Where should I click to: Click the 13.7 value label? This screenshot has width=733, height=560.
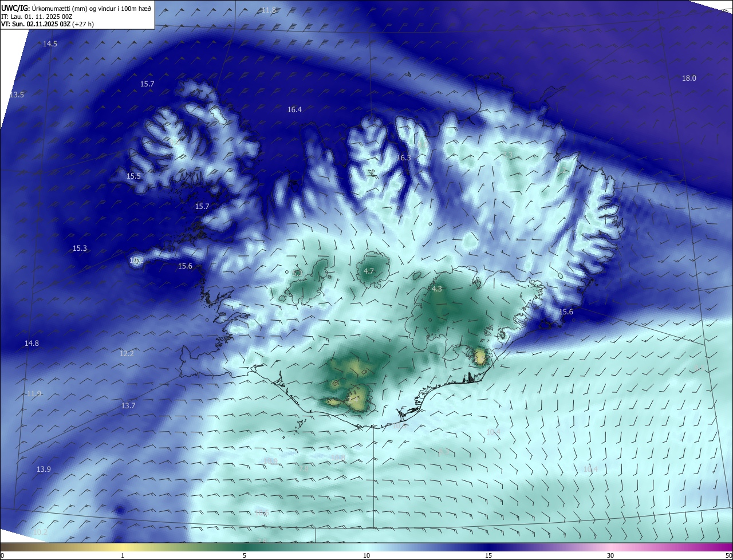128,406
